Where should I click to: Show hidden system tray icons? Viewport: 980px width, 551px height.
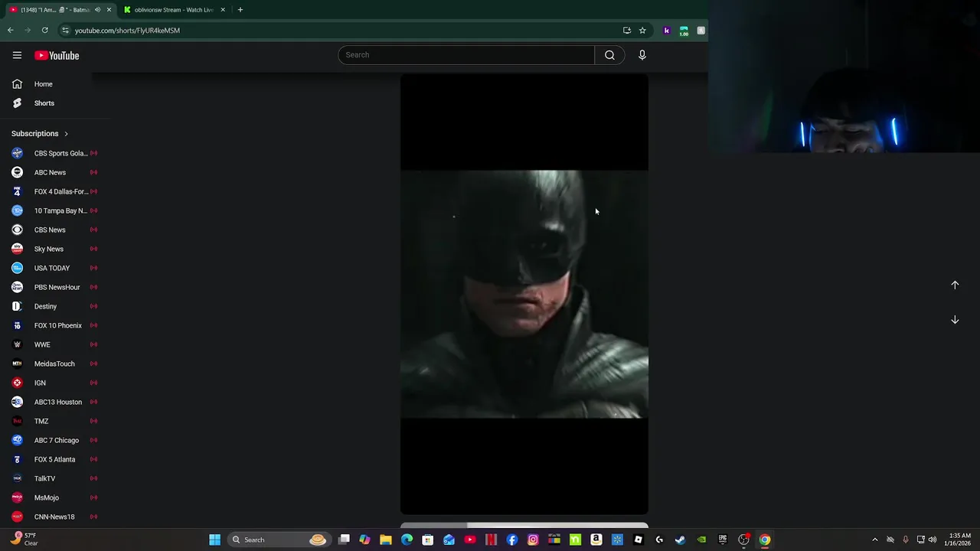[x=875, y=540]
